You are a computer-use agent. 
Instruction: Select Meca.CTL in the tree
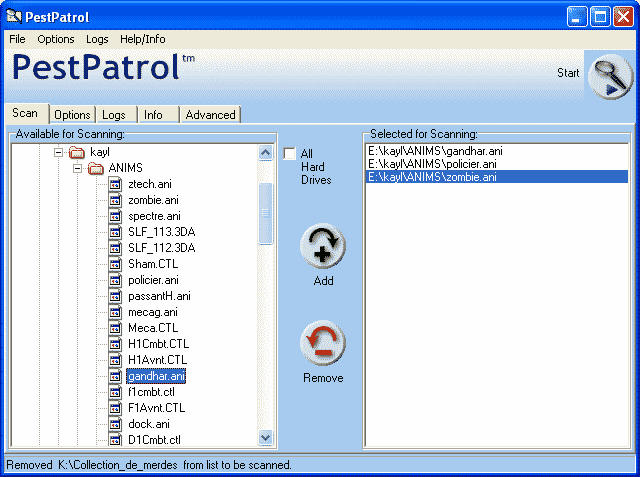tap(153, 328)
